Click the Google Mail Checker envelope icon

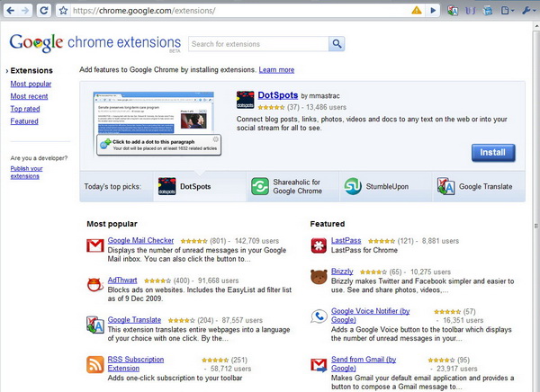95,245
